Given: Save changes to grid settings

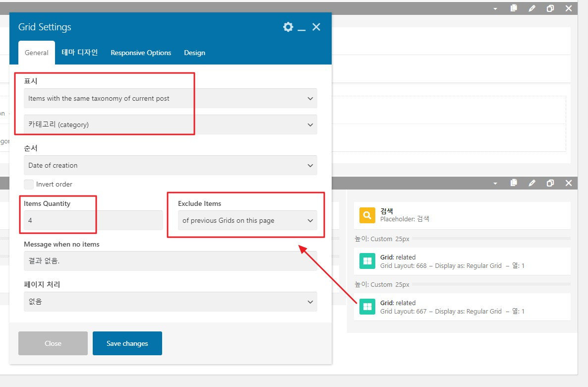Looking at the screenshot, I should pos(127,343).
